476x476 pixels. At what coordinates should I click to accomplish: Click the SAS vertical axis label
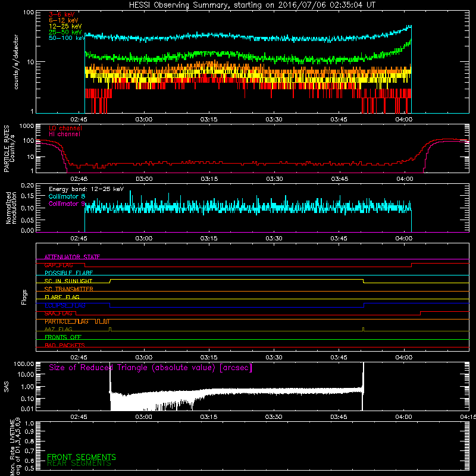(7, 386)
